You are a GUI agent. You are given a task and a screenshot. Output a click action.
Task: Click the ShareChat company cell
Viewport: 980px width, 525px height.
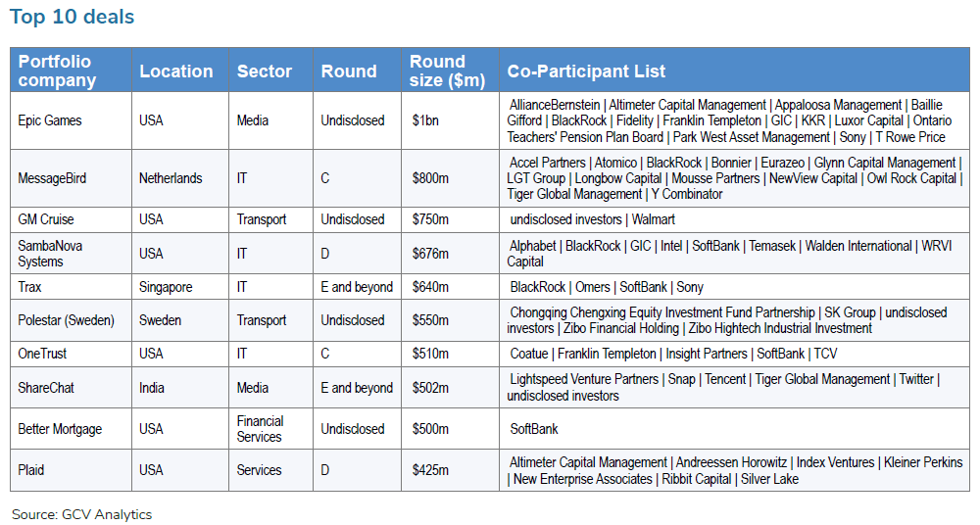point(46,388)
